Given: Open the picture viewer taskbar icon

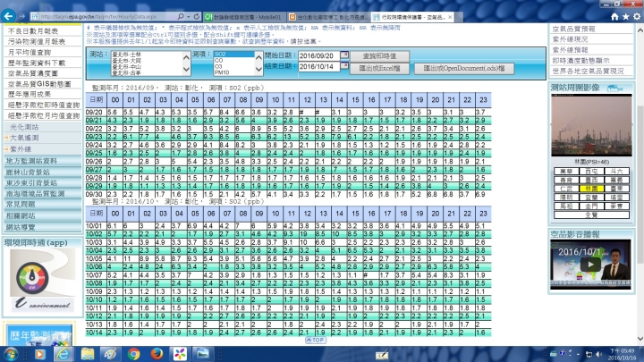Looking at the screenshot, I should pos(202,354).
